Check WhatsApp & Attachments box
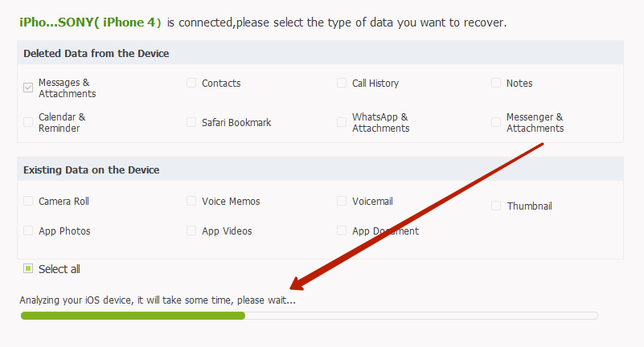This screenshot has height=347, width=644. (x=342, y=122)
